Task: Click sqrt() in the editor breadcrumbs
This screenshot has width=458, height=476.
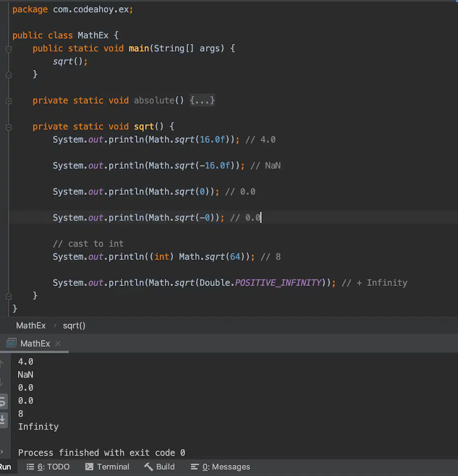Action: pyautogui.click(x=74, y=326)
